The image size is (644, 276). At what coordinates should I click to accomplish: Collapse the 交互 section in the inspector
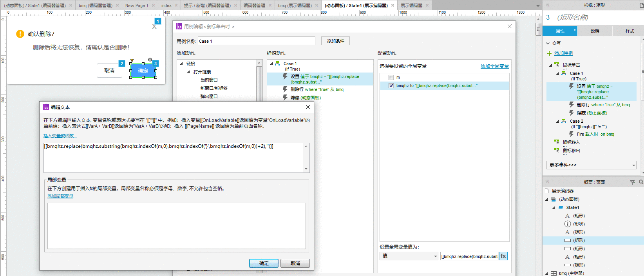pos(548,43)
